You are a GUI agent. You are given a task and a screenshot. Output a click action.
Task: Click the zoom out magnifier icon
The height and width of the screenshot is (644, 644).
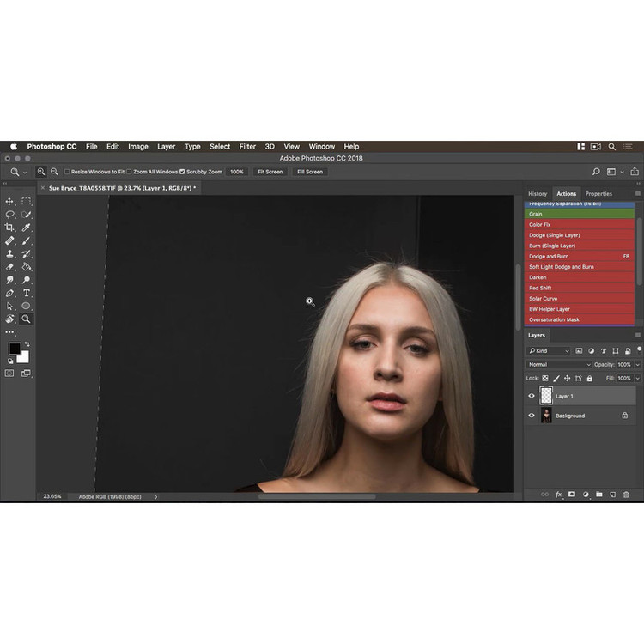(x=54, y=172)
